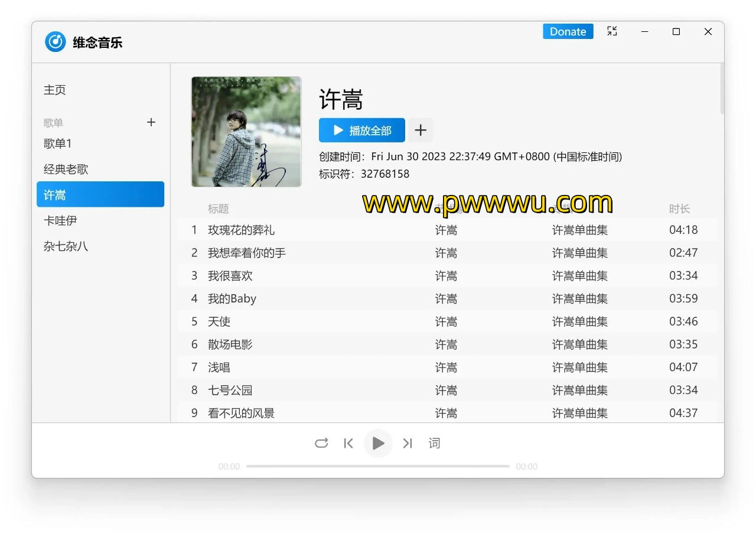This screenshot has height=534, width=756.
Task: Click duration 03:59 in row 4
Action: pos(683,298)
